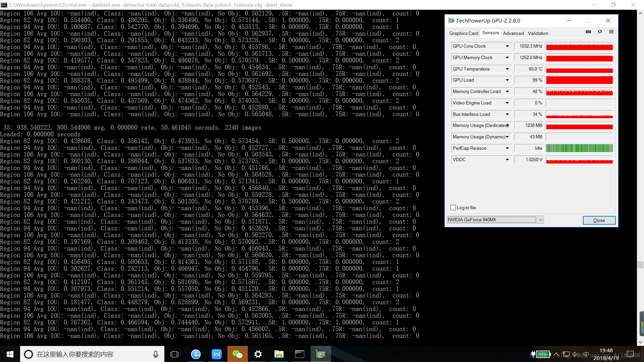Click the network tray icon
Screen dimensions: 644x362
tap(566, 354)
